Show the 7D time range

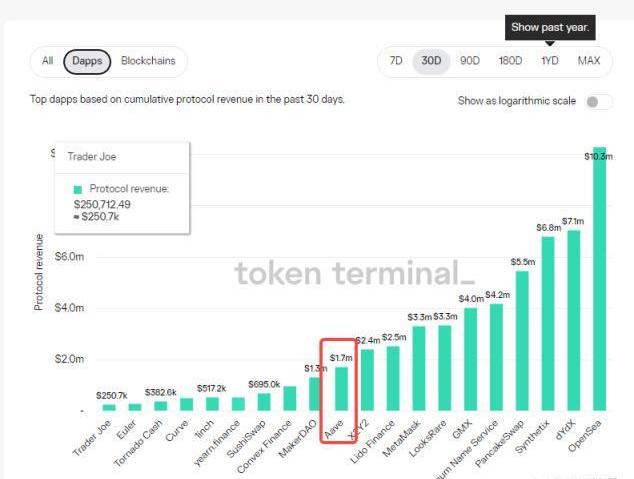[396, 61]
